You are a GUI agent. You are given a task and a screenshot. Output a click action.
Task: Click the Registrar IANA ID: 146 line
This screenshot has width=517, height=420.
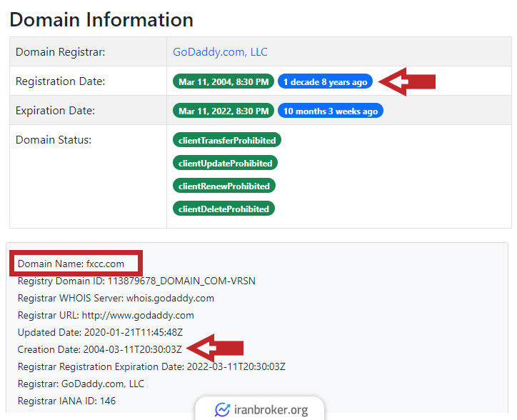[66, 401]
